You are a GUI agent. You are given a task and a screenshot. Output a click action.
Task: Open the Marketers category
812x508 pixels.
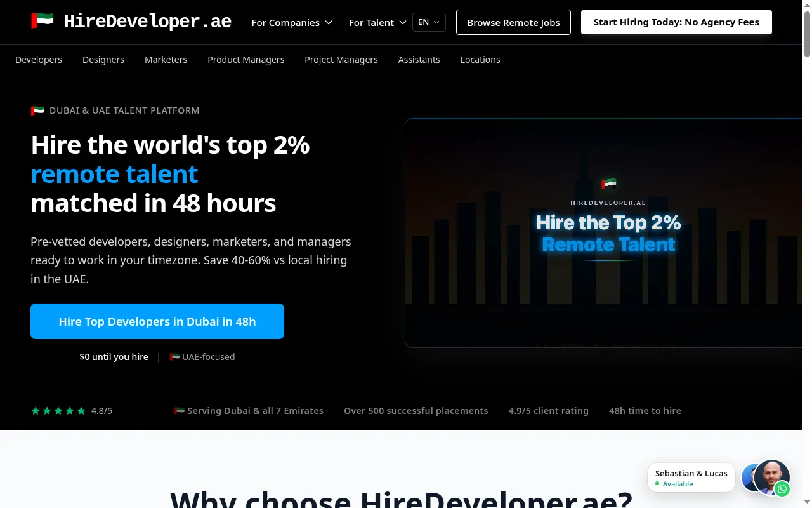[x=166, y=60]
